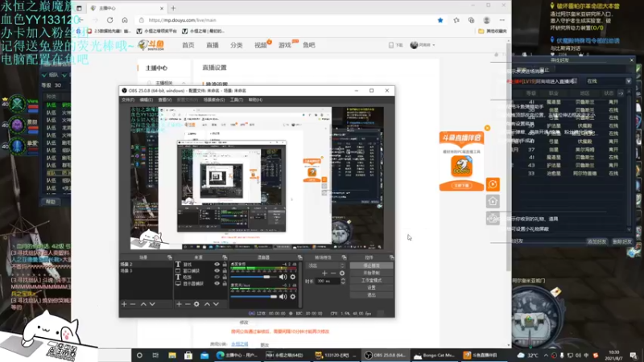Remove the scene transition with minus icon
This screenshot has width=644, height=362.
[333, 273]
